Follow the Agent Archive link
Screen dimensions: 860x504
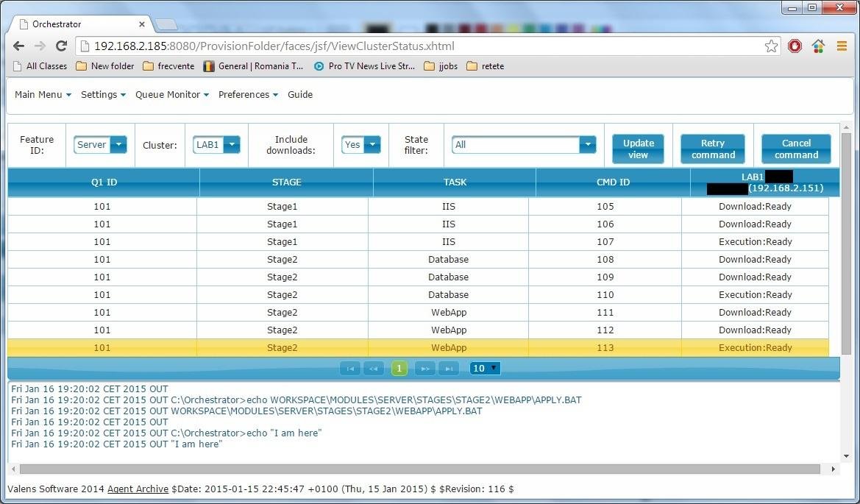click(138, 489)
